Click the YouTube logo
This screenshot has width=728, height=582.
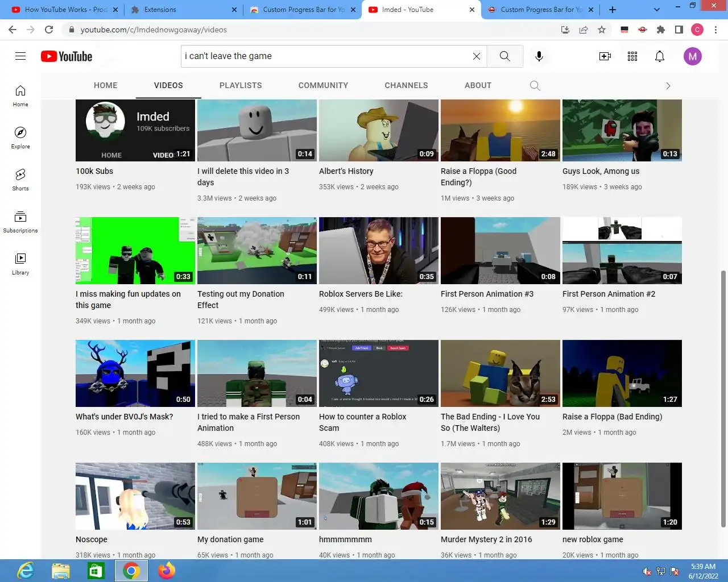pos(67,56)
